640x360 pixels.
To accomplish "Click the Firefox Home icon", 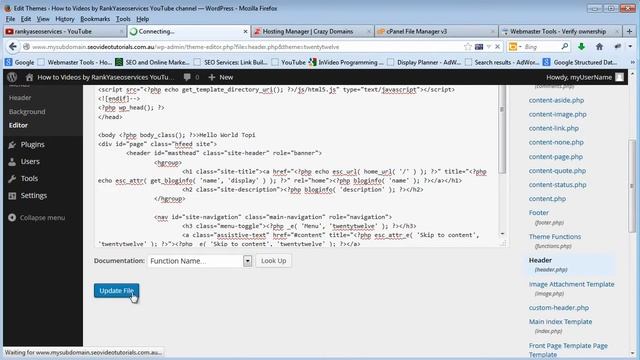I will [x=599, y=47].
